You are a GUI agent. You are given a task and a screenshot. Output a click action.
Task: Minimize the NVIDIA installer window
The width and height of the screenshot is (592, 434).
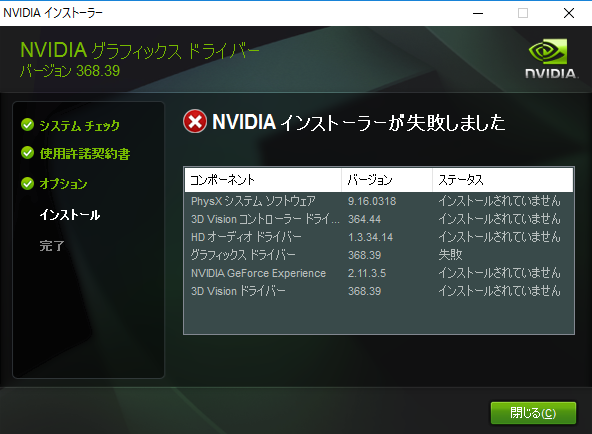click(x=478, y=13)
